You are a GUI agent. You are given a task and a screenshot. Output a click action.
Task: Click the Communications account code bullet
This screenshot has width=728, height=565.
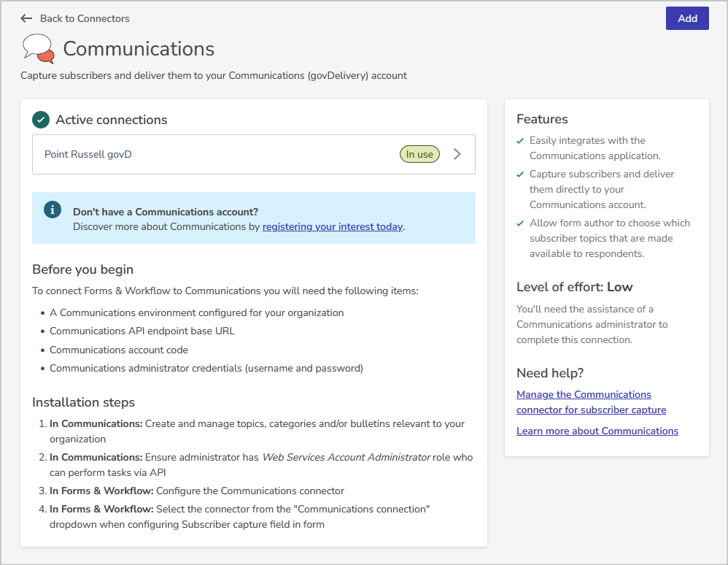pos(119,350)
